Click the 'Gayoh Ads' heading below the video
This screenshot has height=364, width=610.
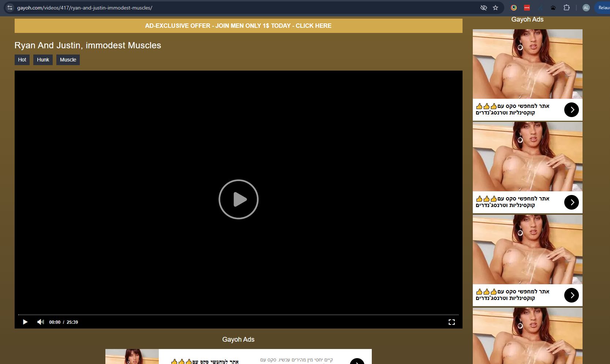tap(238, 339)
